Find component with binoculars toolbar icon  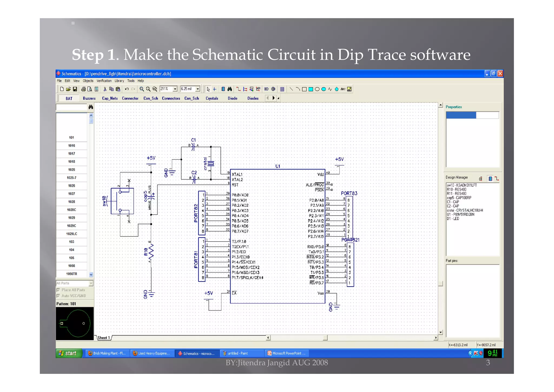click(x=230, y=89)
